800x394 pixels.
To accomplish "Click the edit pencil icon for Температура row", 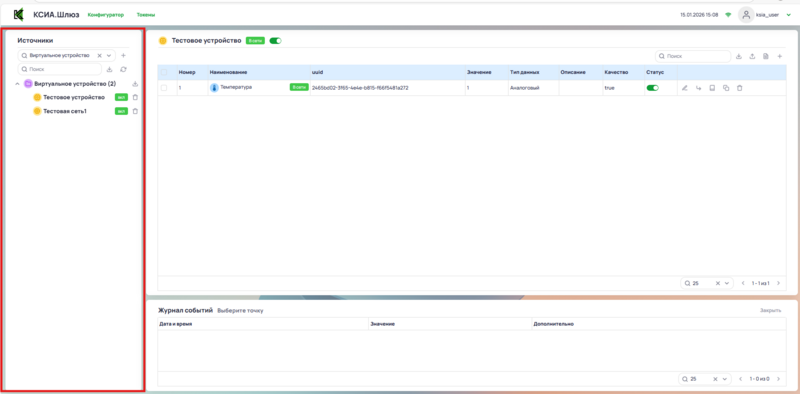I will coord(685,88).
